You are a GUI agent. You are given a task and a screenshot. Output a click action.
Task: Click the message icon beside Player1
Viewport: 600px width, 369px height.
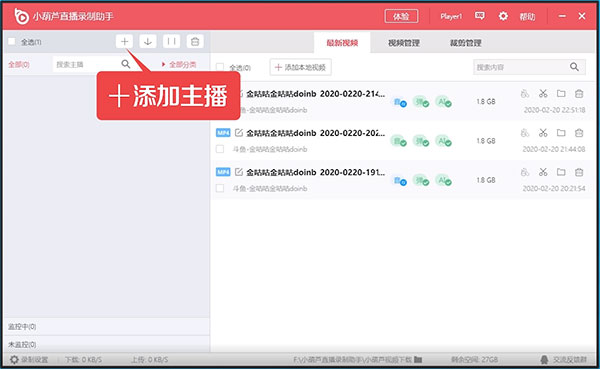click(479, 16)
